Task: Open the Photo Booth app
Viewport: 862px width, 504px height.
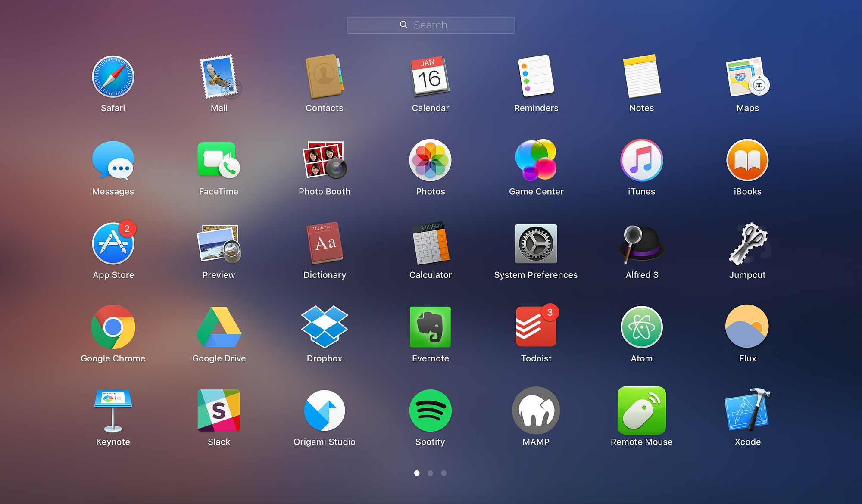Action: point(324,160)
